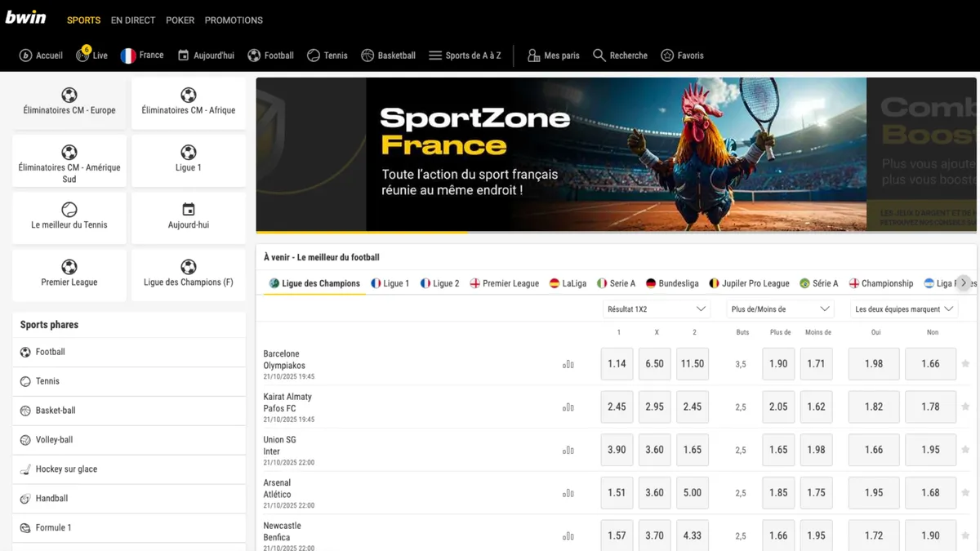Open the Live section with notification badge
The height and width of the screenshot is (551, 980).
[91, 55]
